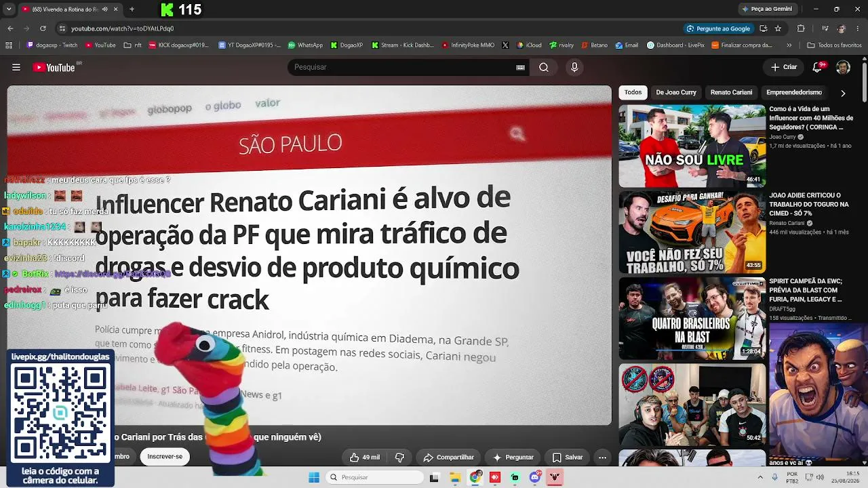Close the YouTube video browser tab

tap(115, 9)
